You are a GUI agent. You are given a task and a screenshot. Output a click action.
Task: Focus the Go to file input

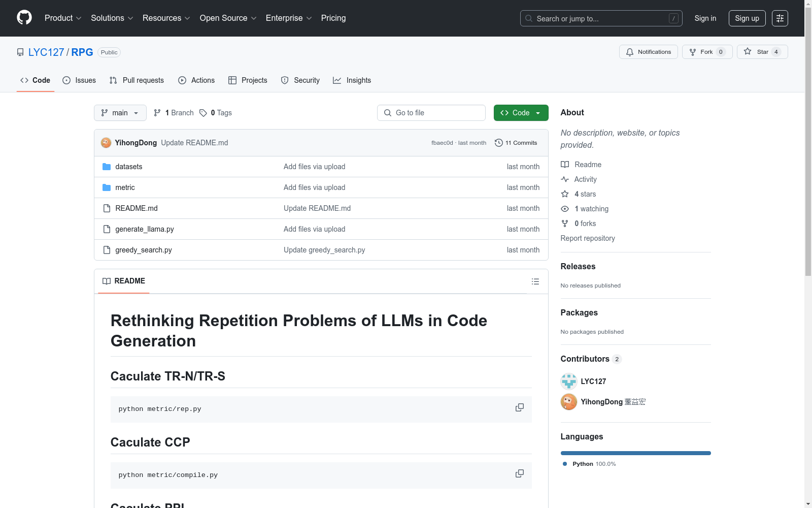431,113
